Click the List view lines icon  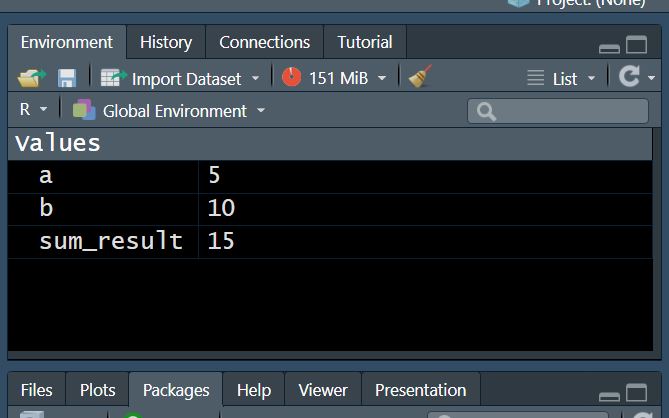[x=535, y=78]
